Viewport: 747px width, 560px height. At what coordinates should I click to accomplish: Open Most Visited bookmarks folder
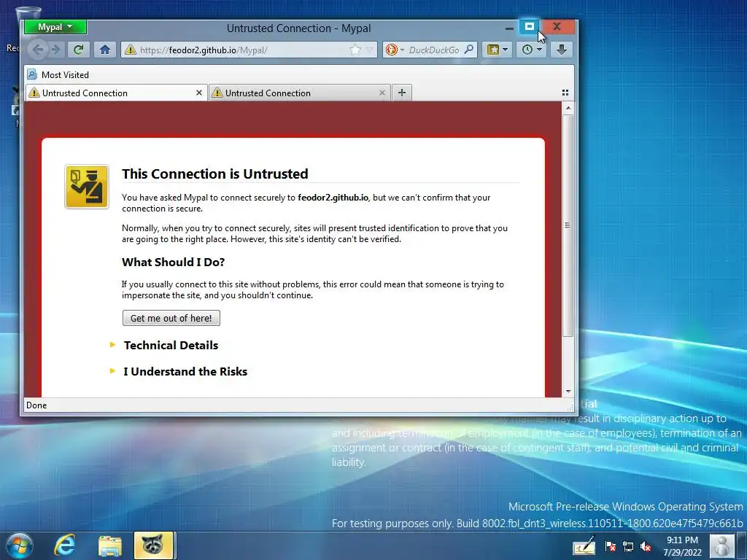[58, 75]
